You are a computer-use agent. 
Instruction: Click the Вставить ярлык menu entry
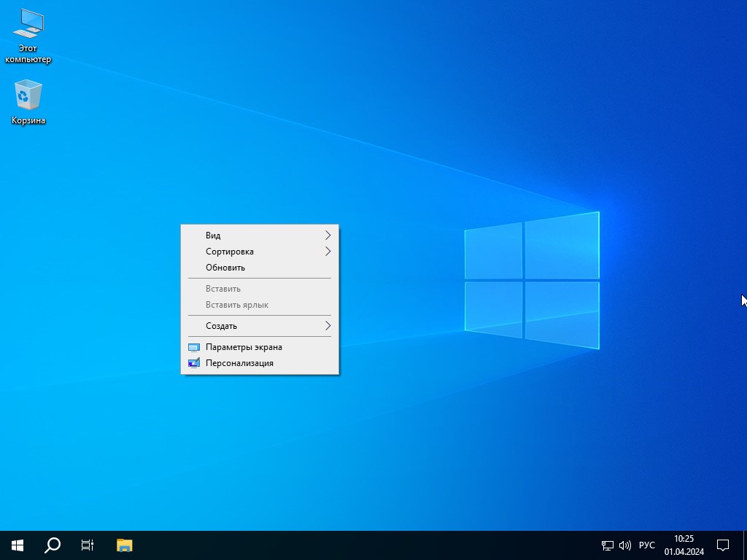pos(237,305)
